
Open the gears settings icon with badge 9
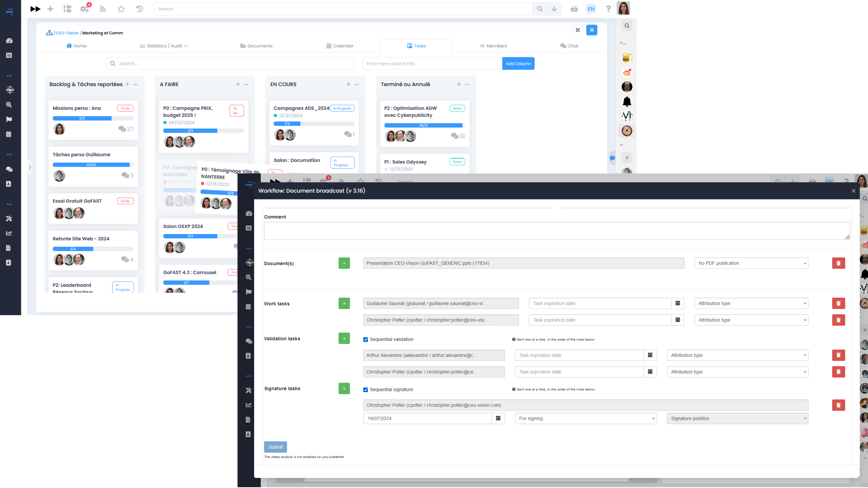(84, 9)
